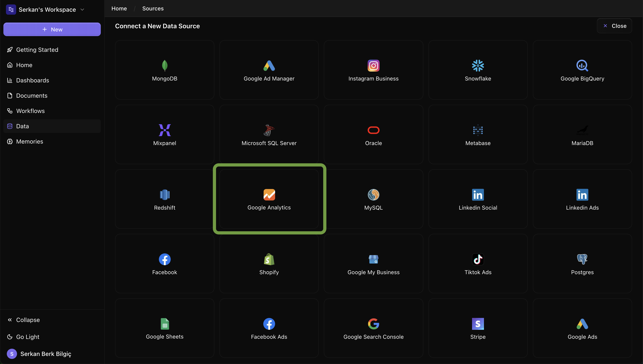Screen dimensions: 643x364
Task: Select the Shopify bag icon
Action: click(x=269, y=259)
